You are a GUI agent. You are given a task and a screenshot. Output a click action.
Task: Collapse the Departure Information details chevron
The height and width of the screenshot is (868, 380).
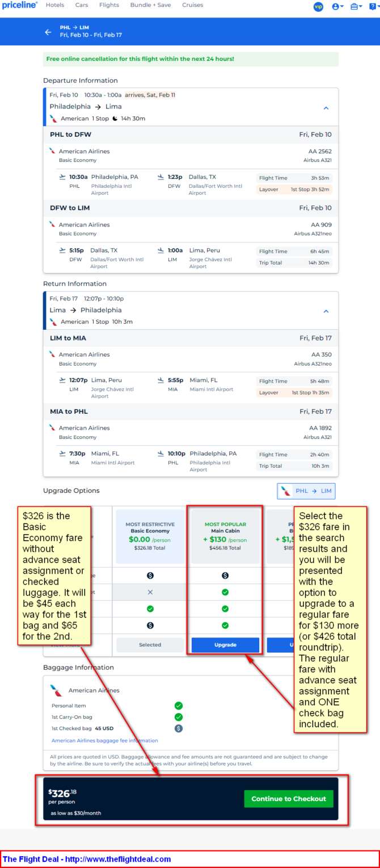(x=326, y=108)
